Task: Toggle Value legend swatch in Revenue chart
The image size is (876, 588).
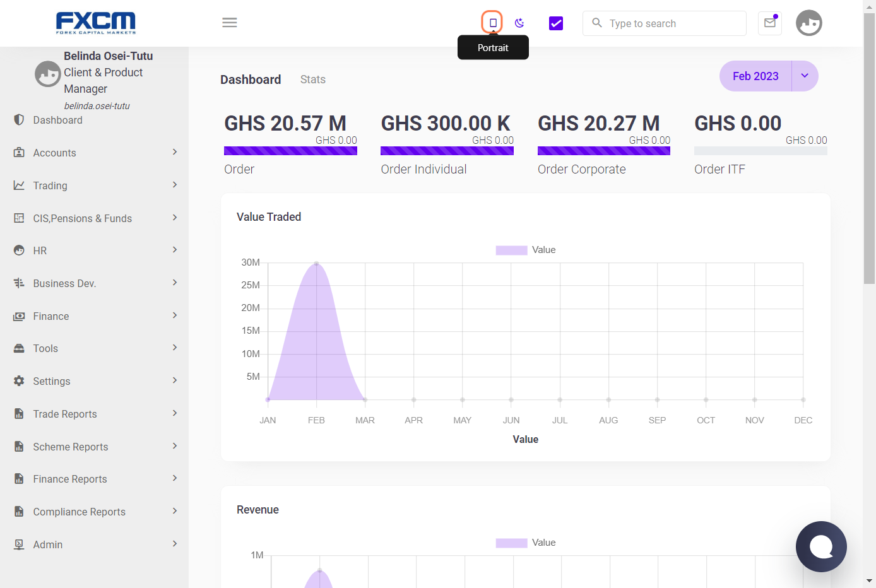Action: click(511, 543)
